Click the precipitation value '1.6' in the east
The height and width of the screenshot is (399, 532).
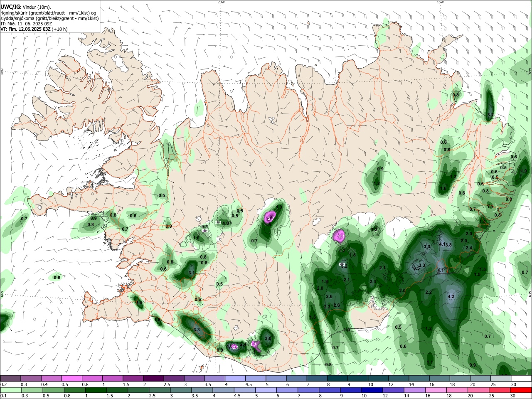(443, 188)
